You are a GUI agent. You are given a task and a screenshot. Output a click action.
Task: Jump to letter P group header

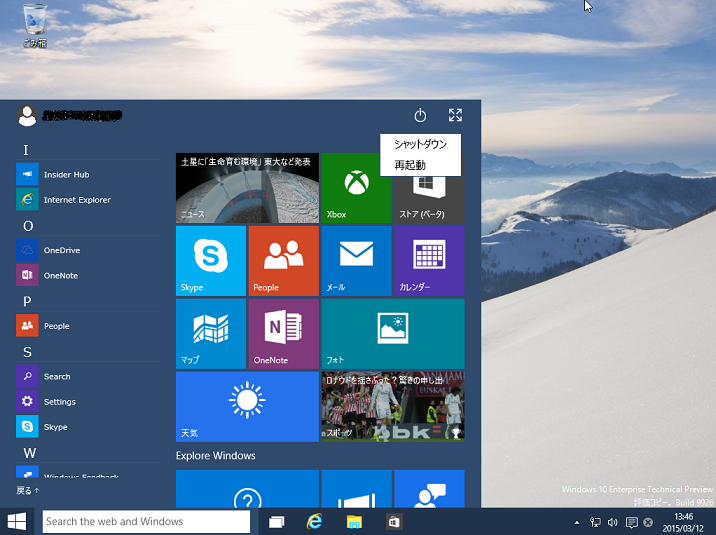coord(27,301)
